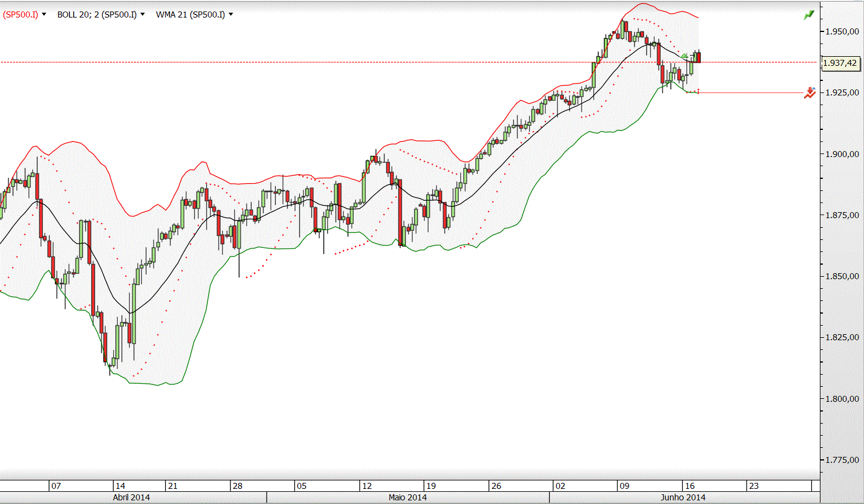Click the 1.937,42 current price tag
Screen dimensions: 864x504
[x=840, y=62]
